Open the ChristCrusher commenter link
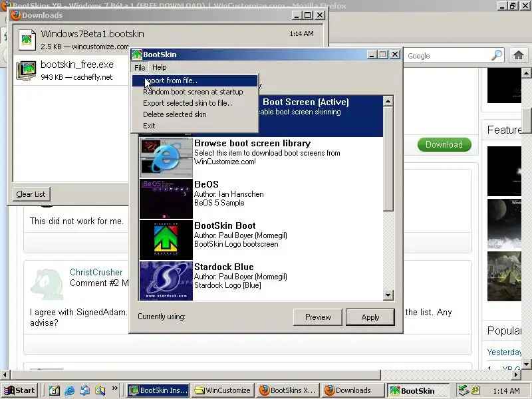The height and width of the screenshot is (399, 532). pyautogui.click(x=96, y=272)
